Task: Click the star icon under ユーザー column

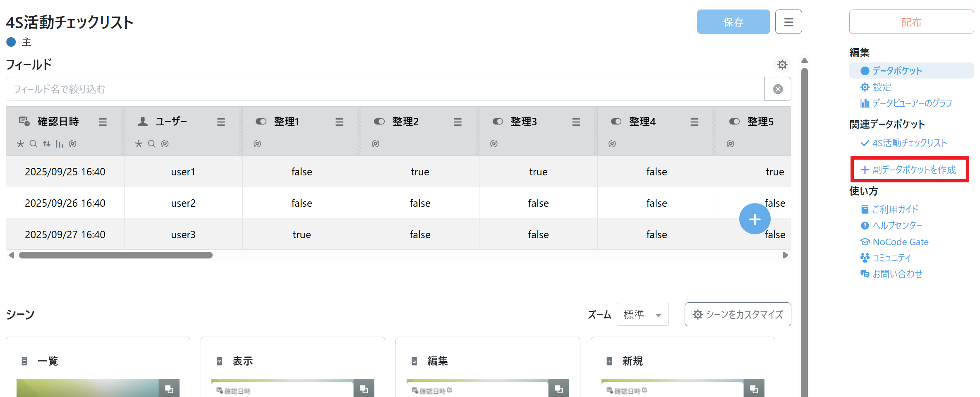Action: click(139, 143)
